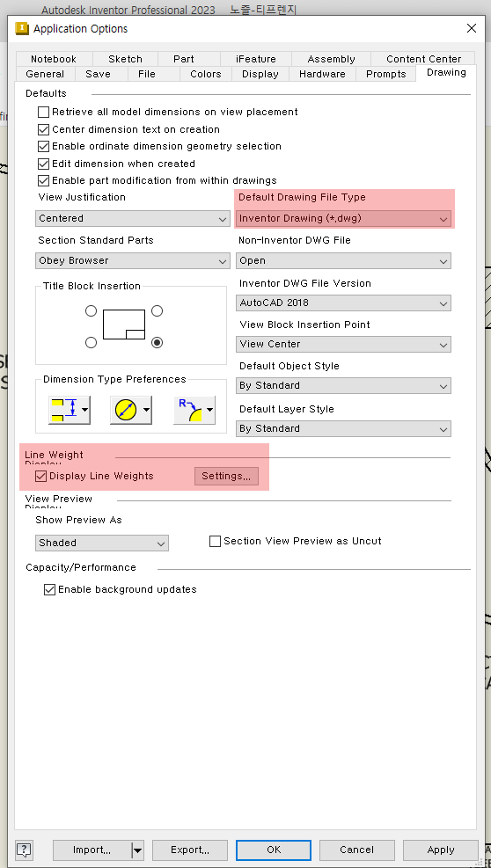This screenshot has width=491, height=868.
Task: Switch to the Assembly tab
Action: point(332,59)
